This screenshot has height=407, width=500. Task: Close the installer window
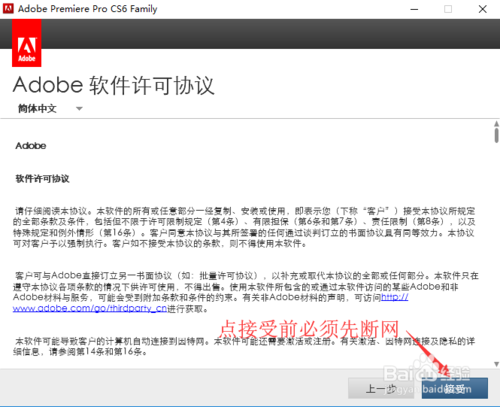(x=482, y=9)
